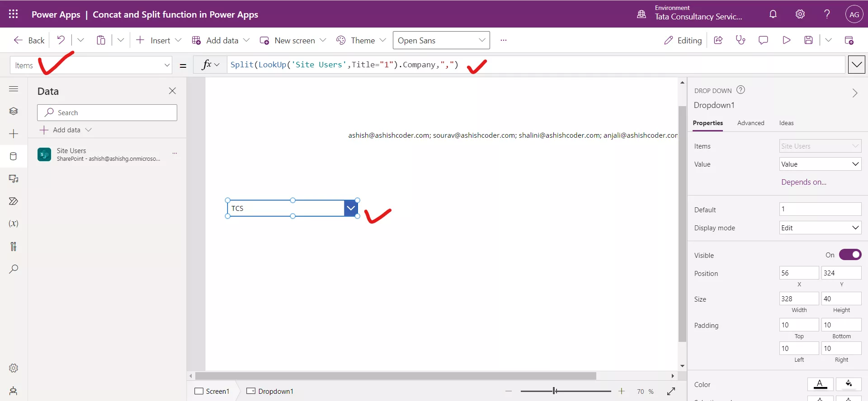Go Back from the editor
Viewport: 868px width, 401px height.
pyautogui.click(x=29, y=40)
